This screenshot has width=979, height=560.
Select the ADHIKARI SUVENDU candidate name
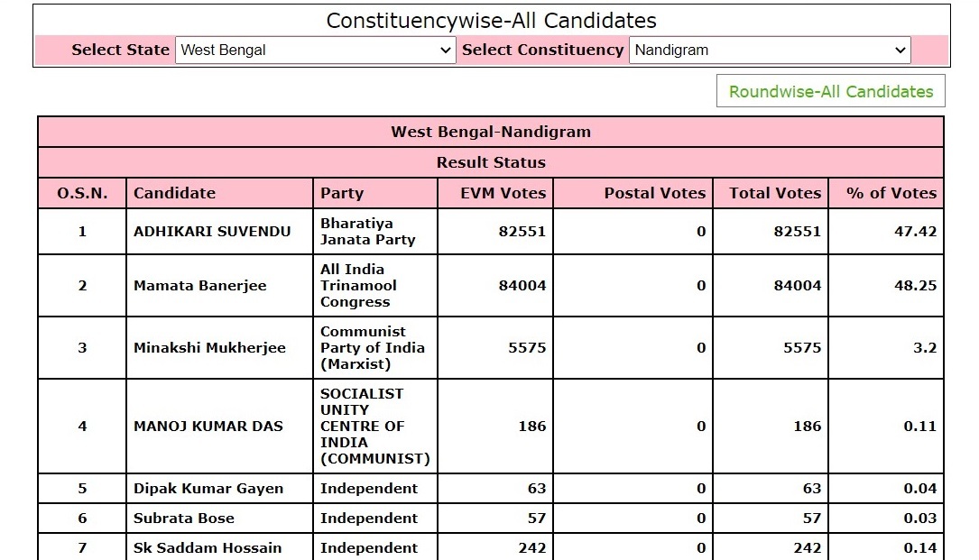(212, 232)
